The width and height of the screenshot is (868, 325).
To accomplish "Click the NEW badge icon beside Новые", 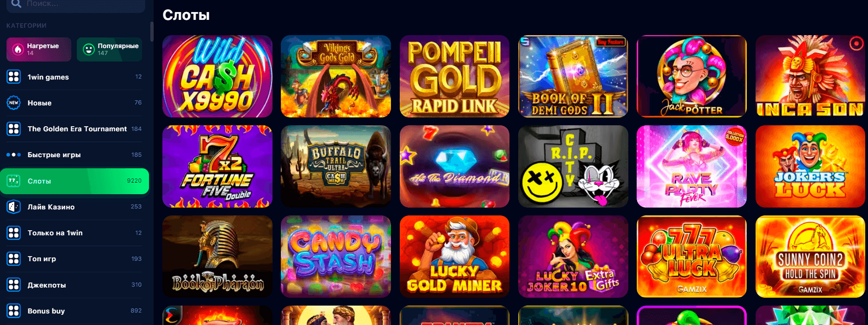I will (14, 103).
